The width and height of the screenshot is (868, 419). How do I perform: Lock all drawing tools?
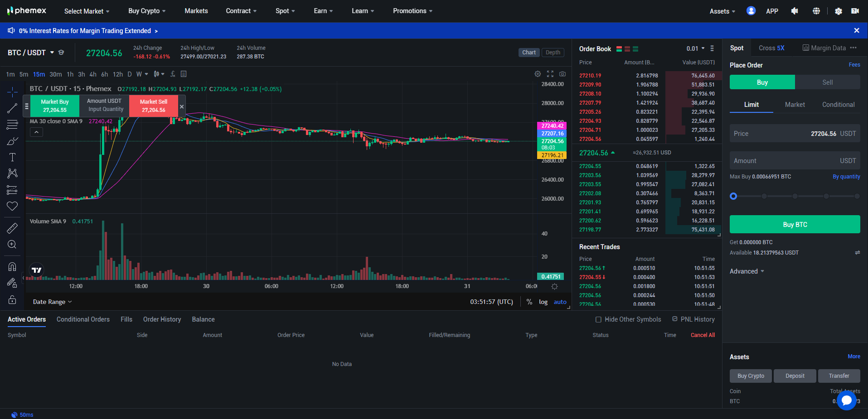click(x=12, y=299)
